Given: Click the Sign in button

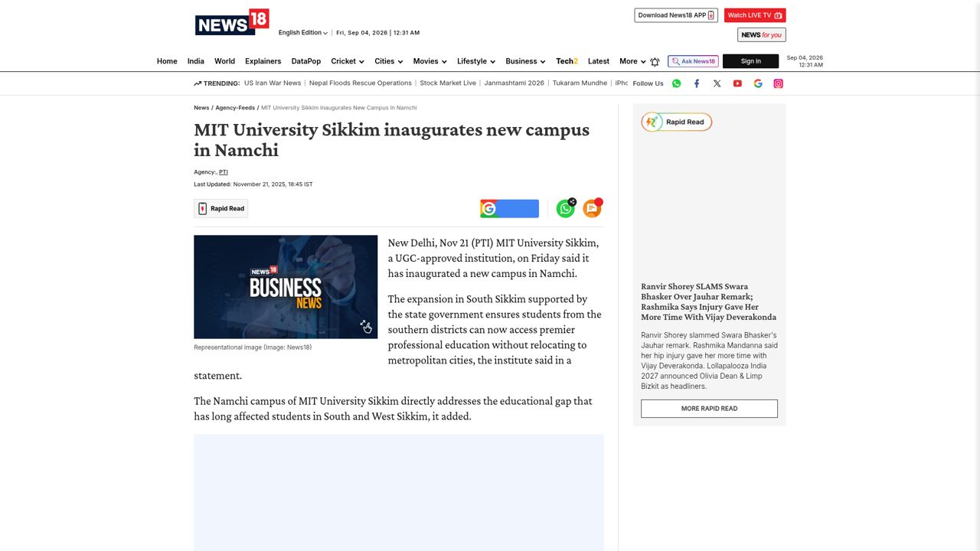Looking at the screenshot, I should point(750,61).
